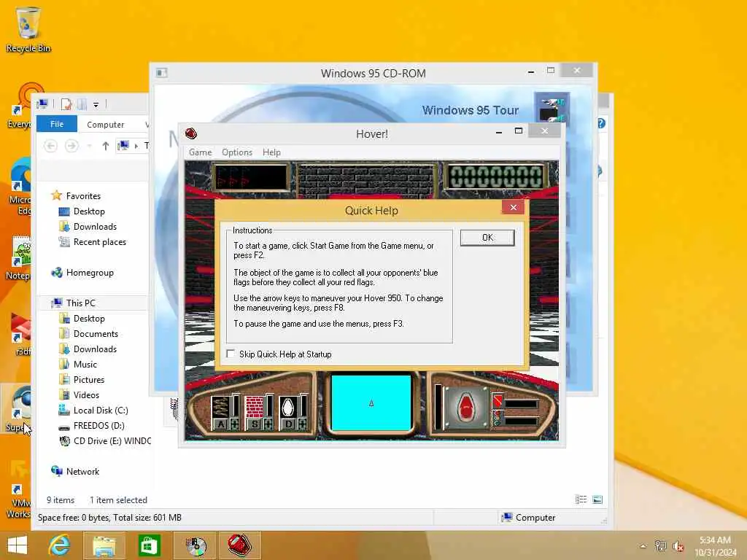Select Videos folder in navigation pane
Viewport: 747px width, 560px height.
(86, 394)
